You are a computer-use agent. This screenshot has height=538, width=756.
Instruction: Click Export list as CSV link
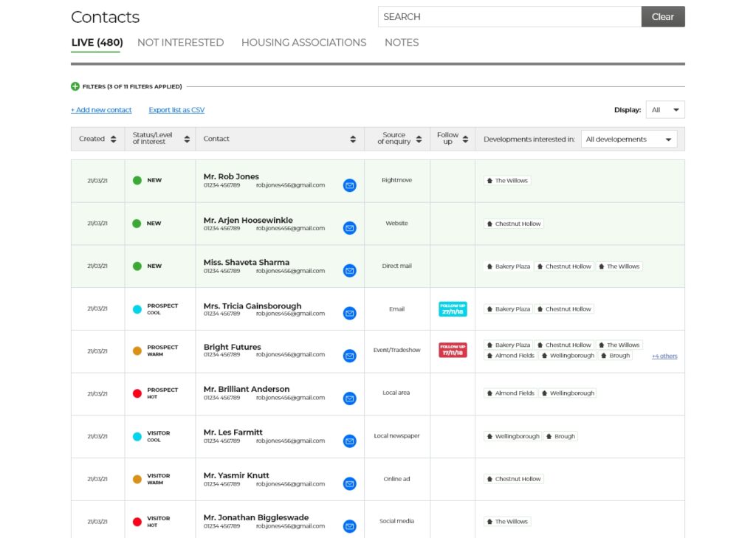[176, 110]
